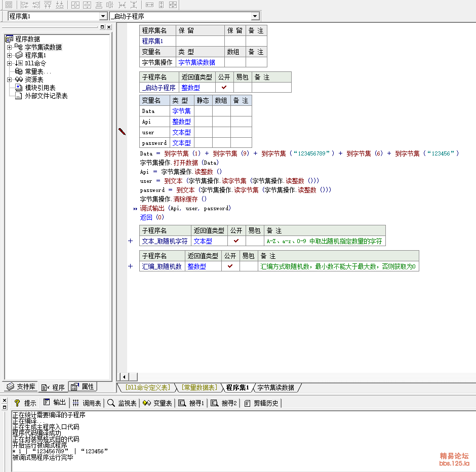Open the 程序集1 combo box dropdown
Screen dimensions: 476x472
tap(103, 16)
